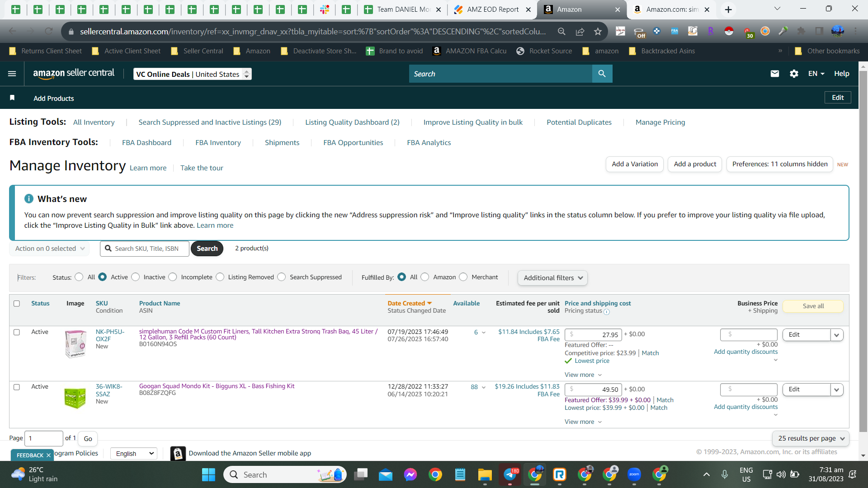
Task: Expand View more for the simplehuman price
Action: [x=583, y=375]
